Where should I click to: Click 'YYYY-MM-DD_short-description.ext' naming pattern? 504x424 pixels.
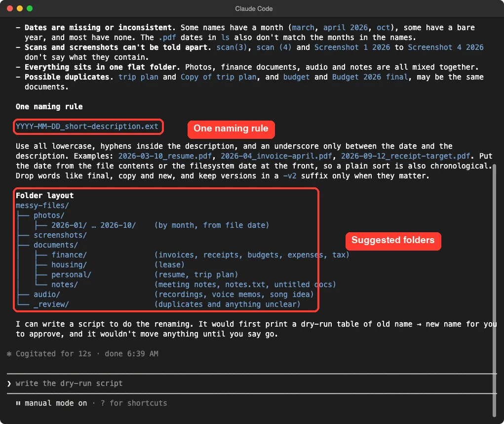[87, 127]
